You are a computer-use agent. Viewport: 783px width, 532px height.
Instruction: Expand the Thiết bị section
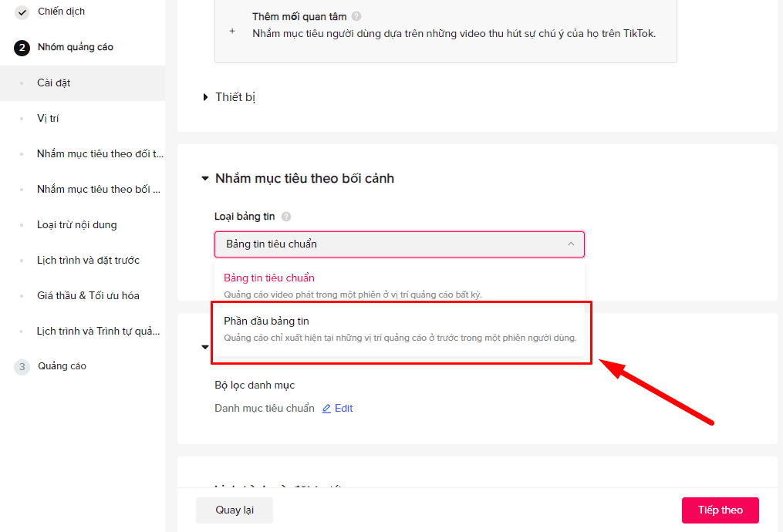click(206, 97)
